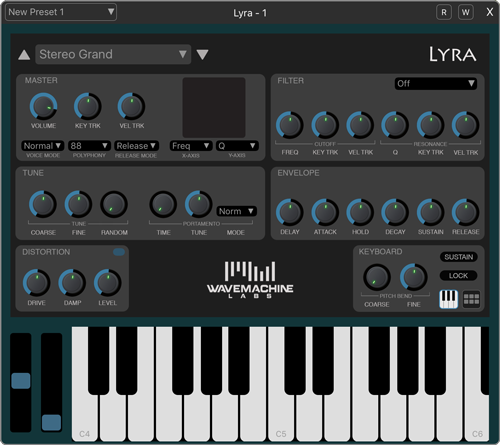The width and height of the screenshot is (500, 445).
Task: Click the pitch bend wheel slider handle
Action: pyautogui.click(x=21, y=381)
